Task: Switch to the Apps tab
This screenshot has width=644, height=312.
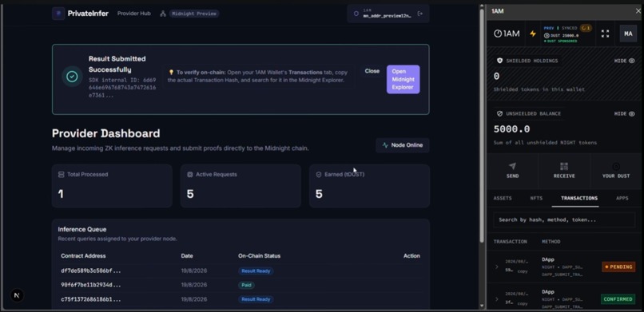Action: [x=622, y=198]
